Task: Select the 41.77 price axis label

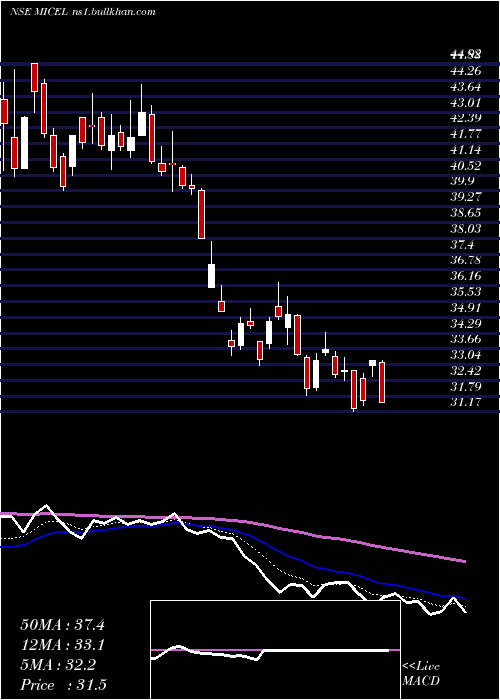Action: pos(466,134)
